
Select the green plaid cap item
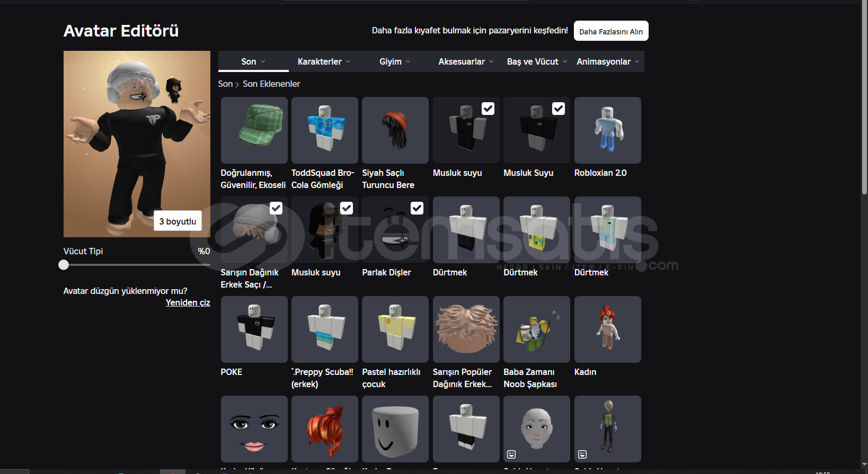coord(254,130)
